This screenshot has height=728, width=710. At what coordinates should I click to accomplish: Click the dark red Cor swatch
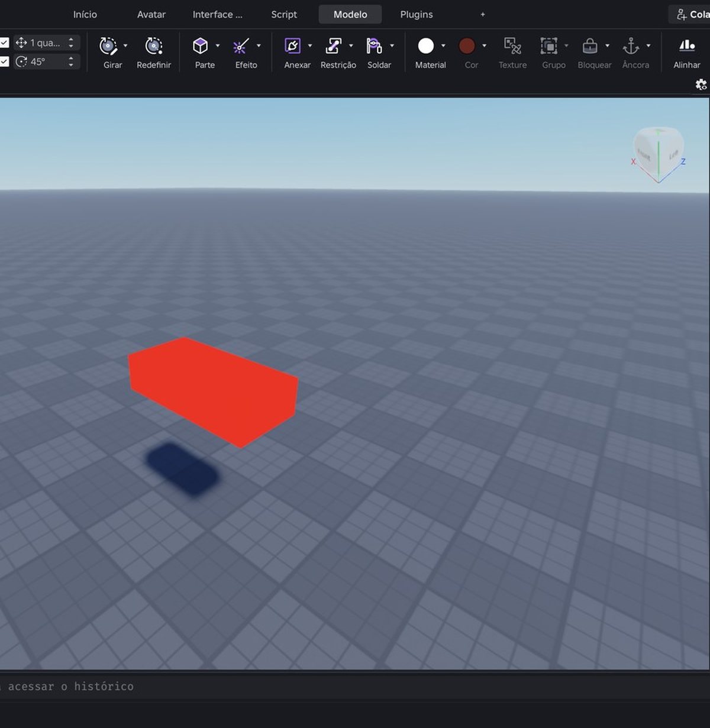click(x=467, y=46)
